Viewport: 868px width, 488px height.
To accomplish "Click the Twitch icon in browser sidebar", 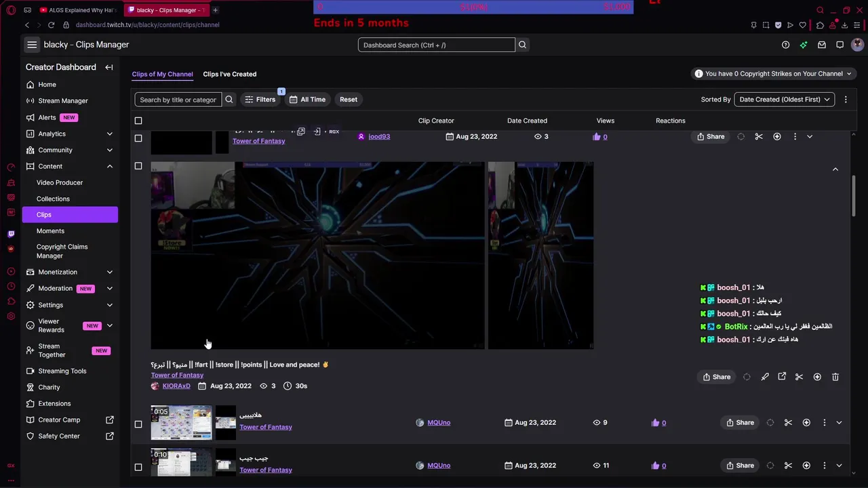I will point(11,234).
